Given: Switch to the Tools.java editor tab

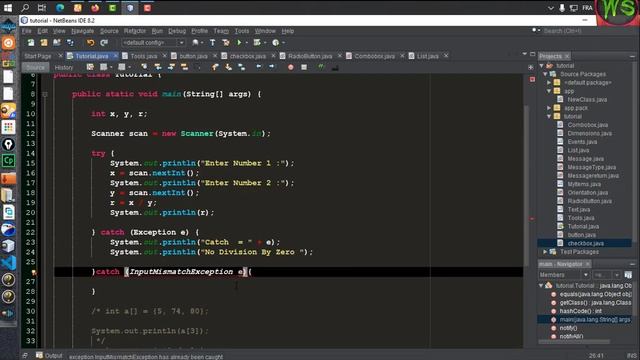Looking at the screenshot, I should (143, 56).
